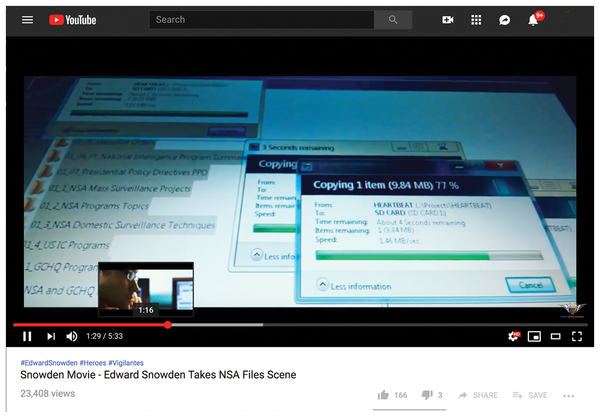Click the 1:16 preview thumbnail
The image size is (600, 418).
[x=146, y=289]
